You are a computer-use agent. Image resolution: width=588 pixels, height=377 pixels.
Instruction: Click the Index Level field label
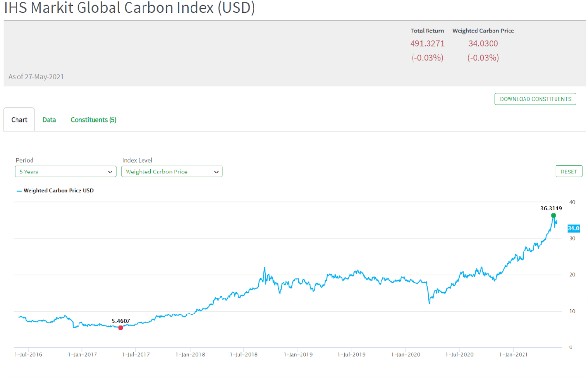coord(137,160)
